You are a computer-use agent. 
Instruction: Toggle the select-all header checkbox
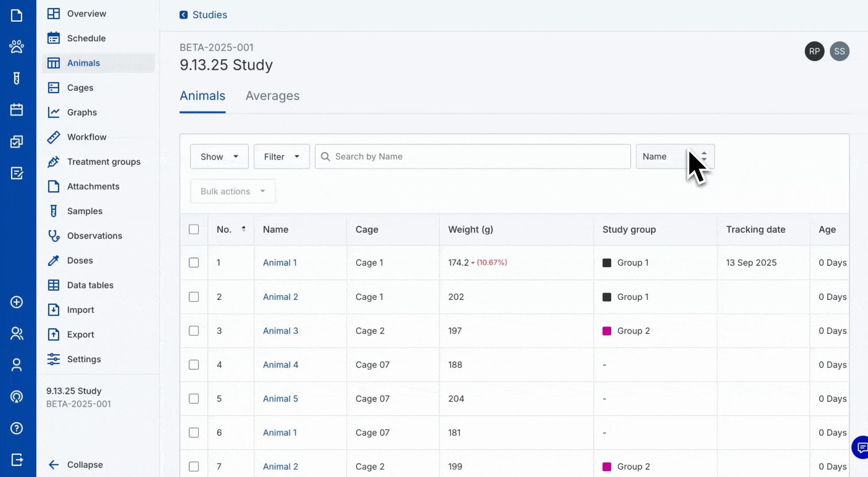point(194,229)
